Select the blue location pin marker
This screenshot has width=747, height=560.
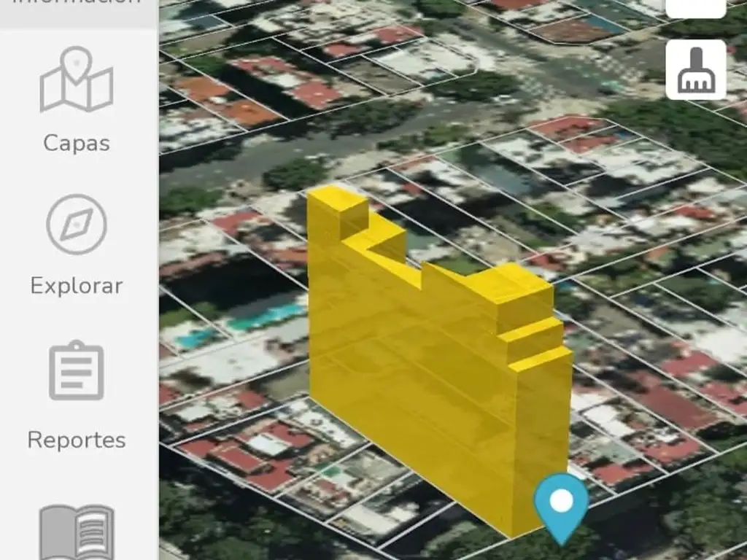561,503
